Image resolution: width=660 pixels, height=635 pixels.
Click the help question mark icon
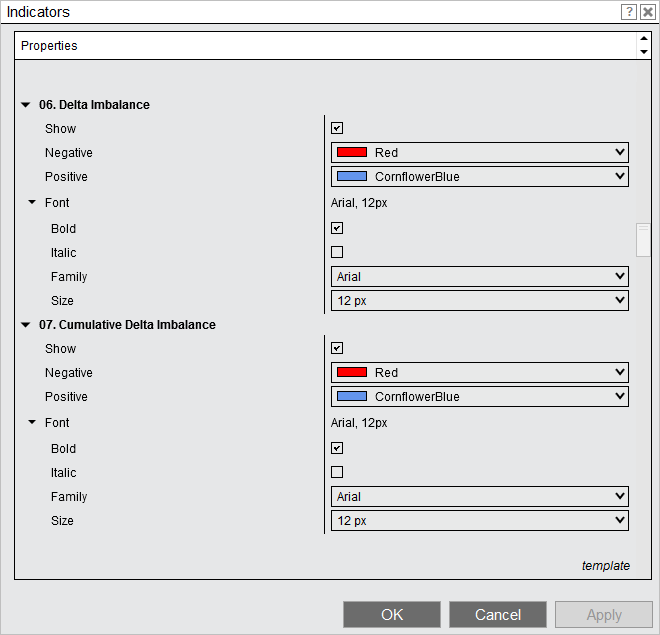coord(629,12)
